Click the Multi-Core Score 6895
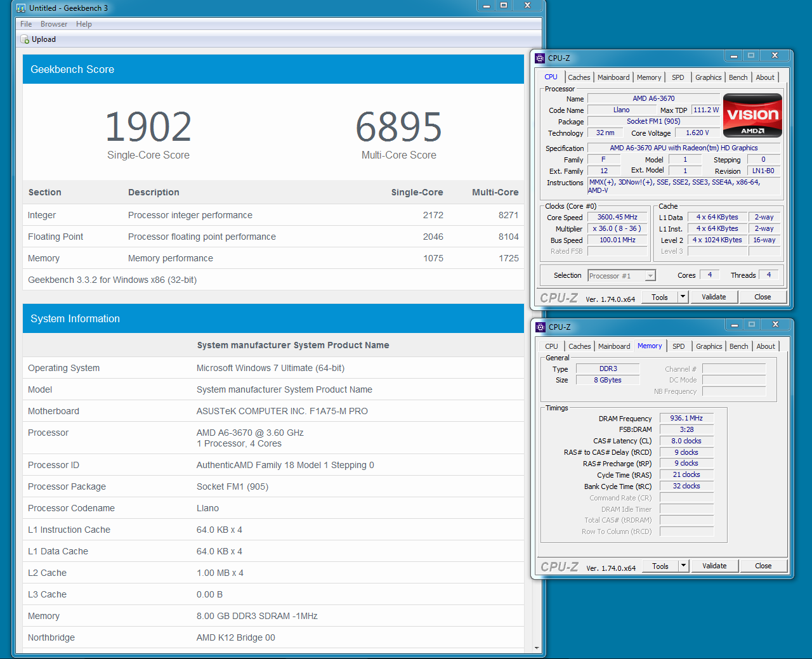The height and width of the screenshot is (659, 812). pos(398,127)
